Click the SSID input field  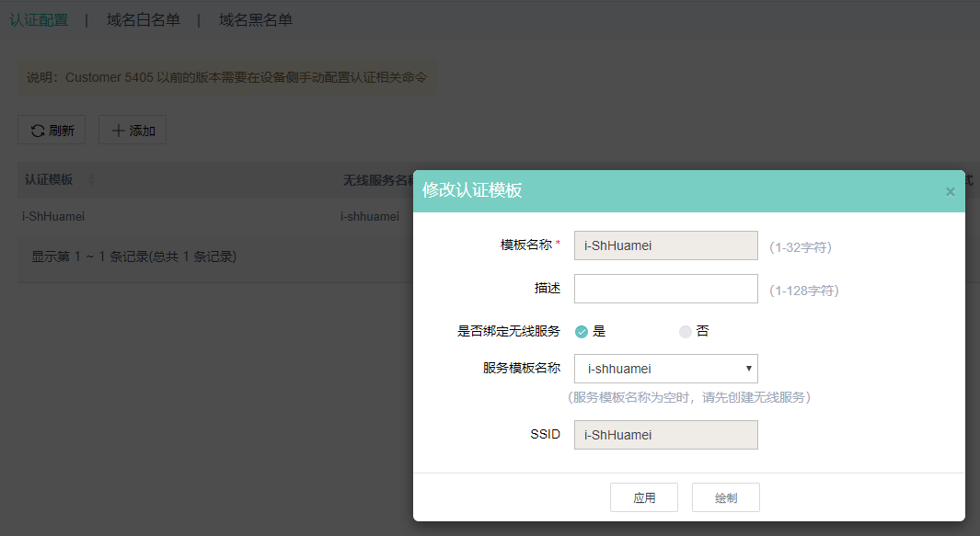(x=665, y=435)
